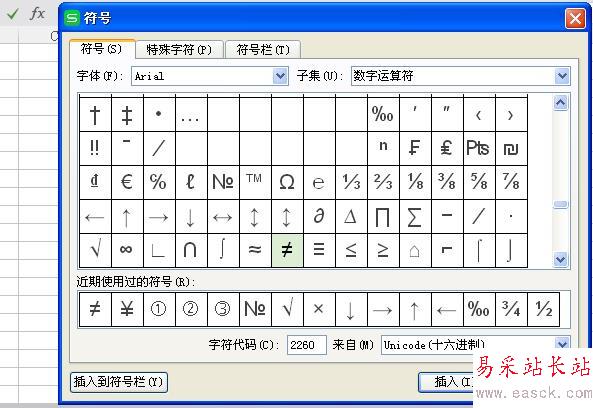Screen dimensions: 593x408
Task: Choose circled ① in recently used symbols
Action: (159, 309)
